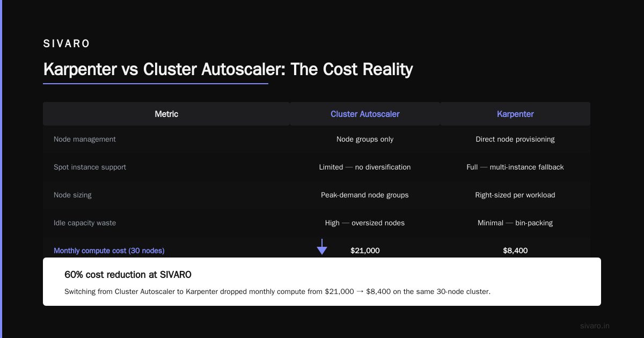
Task: Select the Node management row label
Action: (x=85, y=139)
